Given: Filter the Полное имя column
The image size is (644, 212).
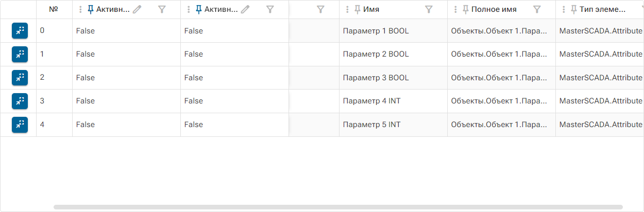Looking at the screenshot, I should 537,9.
